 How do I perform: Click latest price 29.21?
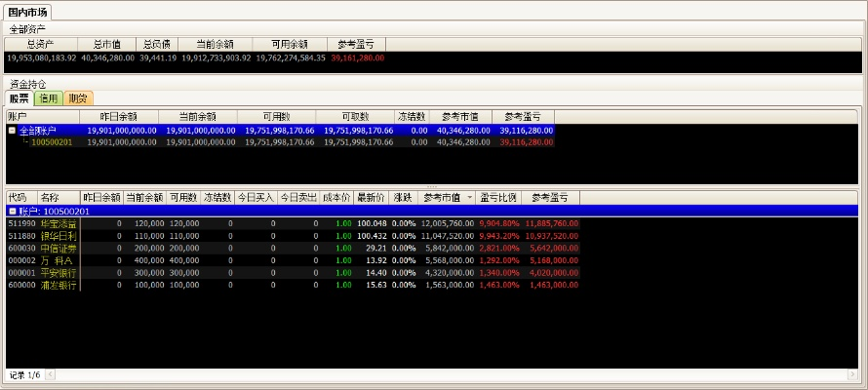point(377,248)
